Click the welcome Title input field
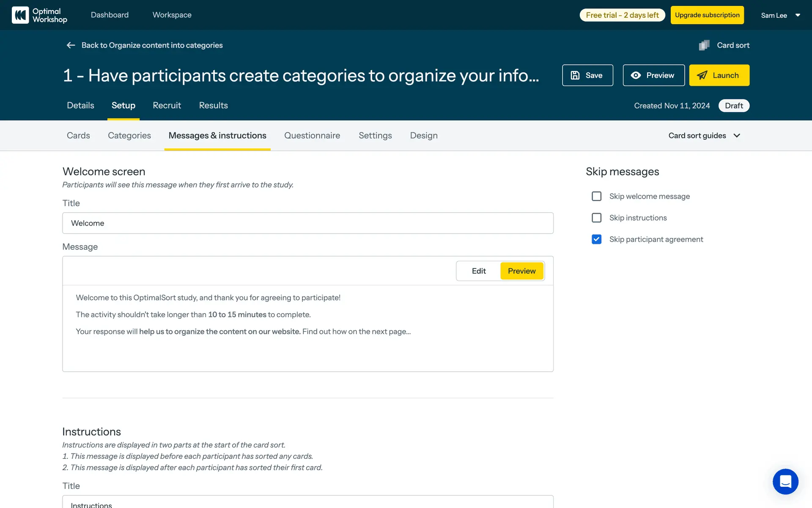This screenshot has width=812, height=508. pyautogui.click(x=308, y=223)
